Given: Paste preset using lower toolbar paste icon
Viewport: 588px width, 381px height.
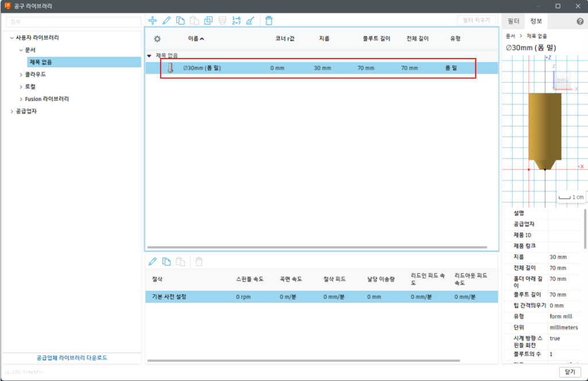Looking at the screenshot, I should 180,261.
